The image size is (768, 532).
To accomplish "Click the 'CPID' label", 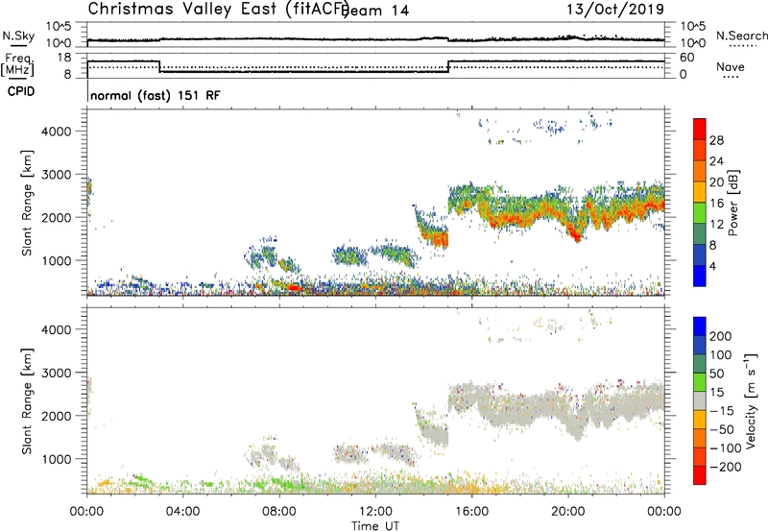I will pyautogui.click(x=21, y=91).
